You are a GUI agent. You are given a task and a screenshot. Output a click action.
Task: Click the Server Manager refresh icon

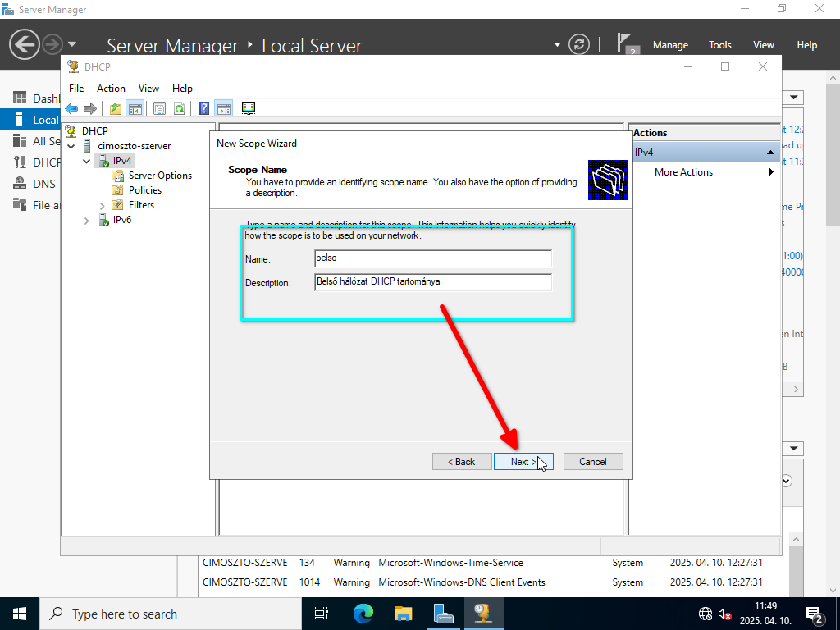(579, 44)
